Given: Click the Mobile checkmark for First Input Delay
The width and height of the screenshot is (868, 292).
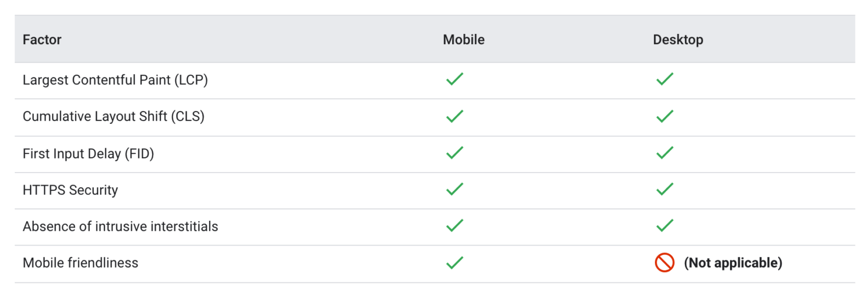Looking at the screenshot, I should pos(454,153).
